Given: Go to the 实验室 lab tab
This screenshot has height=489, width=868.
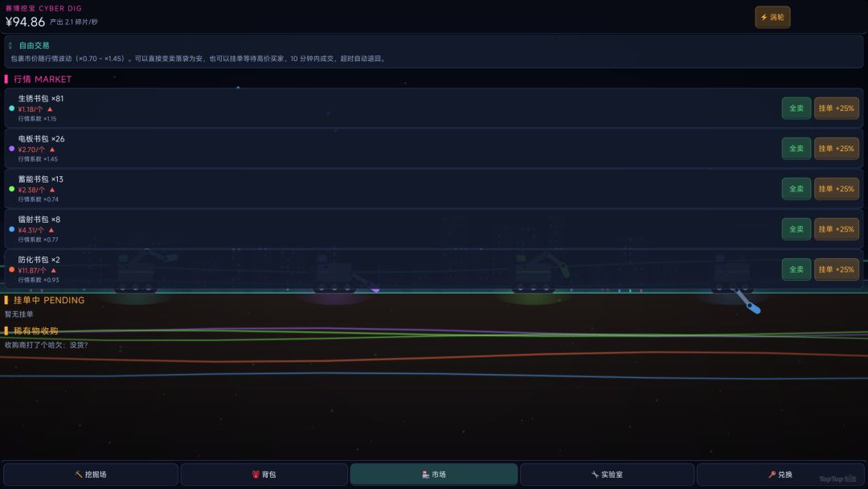Looking at the screenshot, I should coord(608,475).
